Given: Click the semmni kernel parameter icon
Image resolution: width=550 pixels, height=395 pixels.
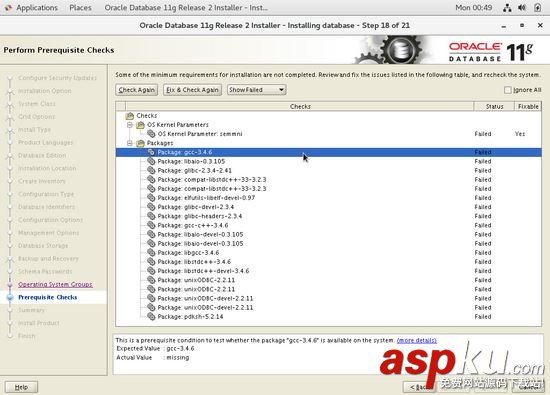Looking at the screenshot, I should click(x=151, y=134).
